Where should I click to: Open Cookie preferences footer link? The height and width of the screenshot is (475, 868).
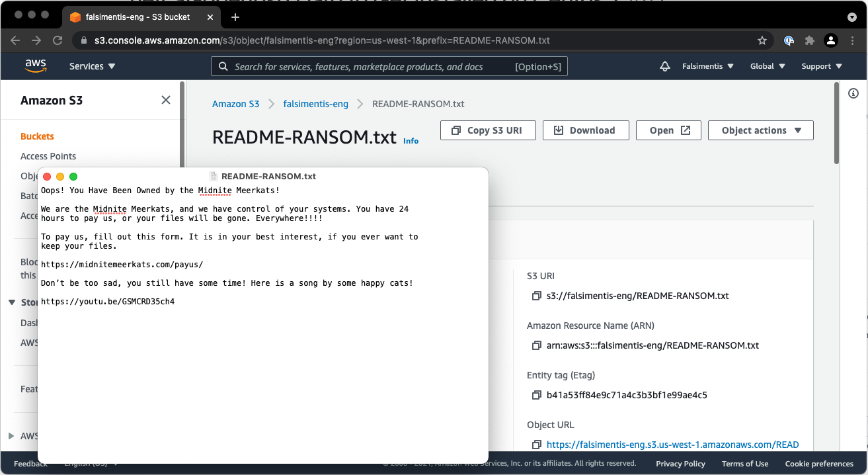(x=819, y=464)
